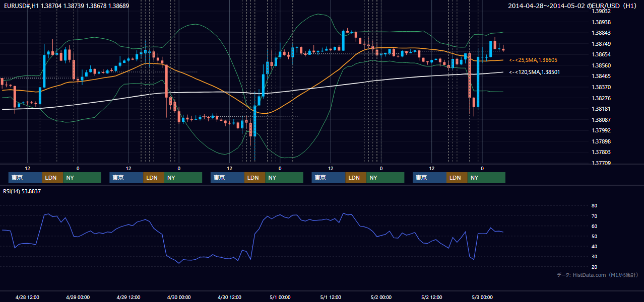The height and width of the screenshot is (302, 644).
Task: Select the 4/29 12:00 time axis label
Action: tap(128, 297)
